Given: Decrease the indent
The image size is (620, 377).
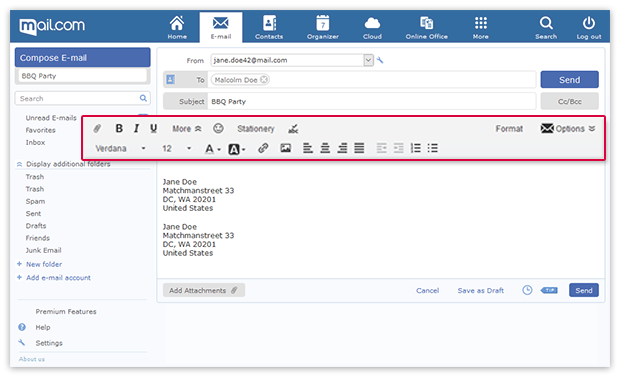Looking at the screenshot, I should pos(382,148).
